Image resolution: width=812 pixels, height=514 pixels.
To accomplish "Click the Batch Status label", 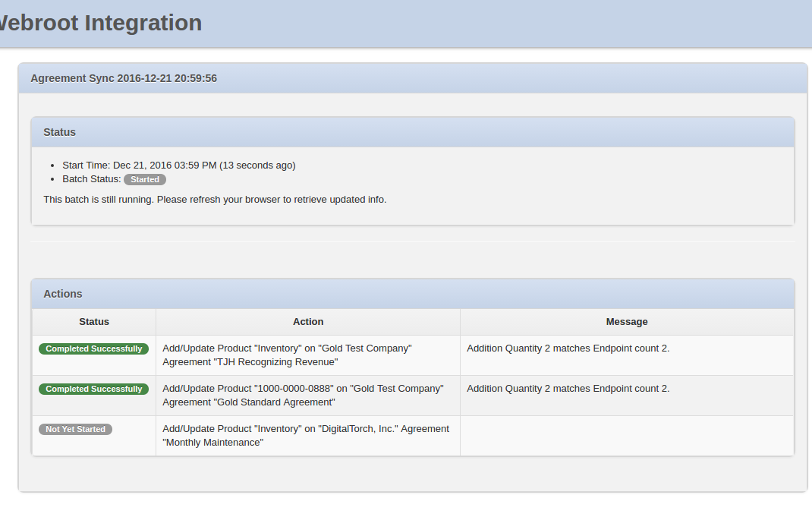I will (x=92, y=178).
